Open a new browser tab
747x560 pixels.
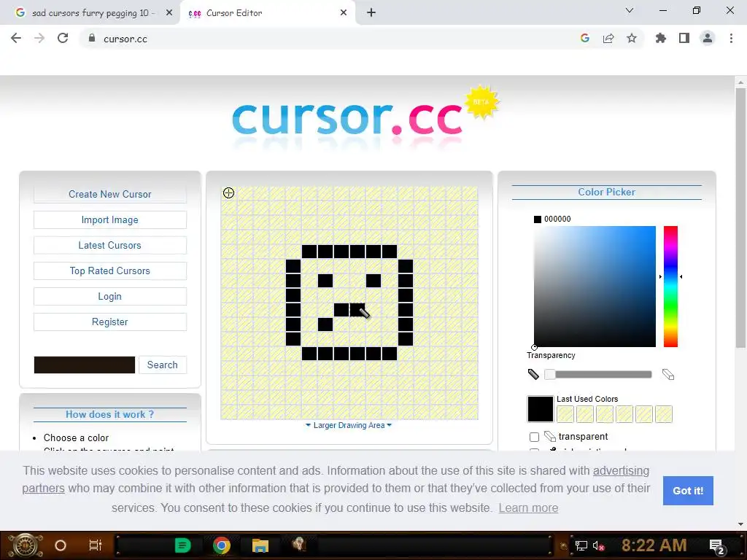(371, 13)
